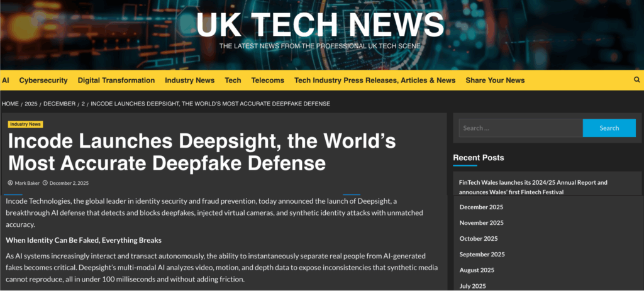
Task: Open the December 2025 archive
Action: 481,207
